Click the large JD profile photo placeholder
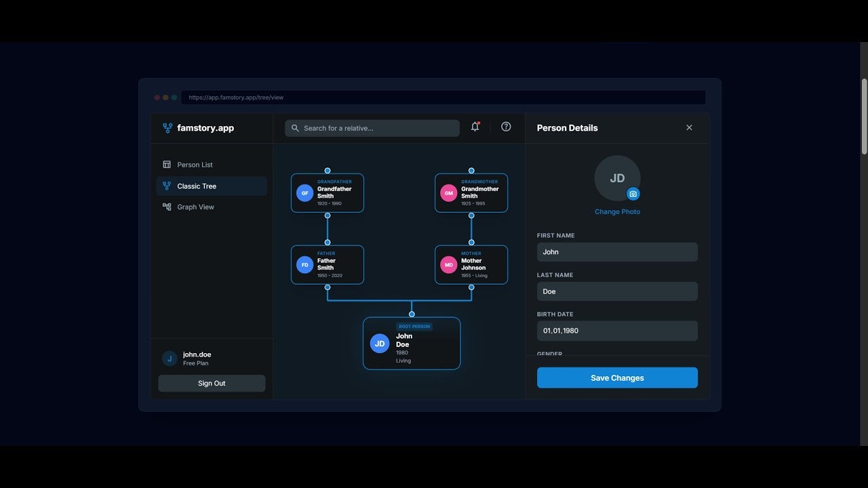Screen dimensions: 868x488 click(x=617, y=178)
